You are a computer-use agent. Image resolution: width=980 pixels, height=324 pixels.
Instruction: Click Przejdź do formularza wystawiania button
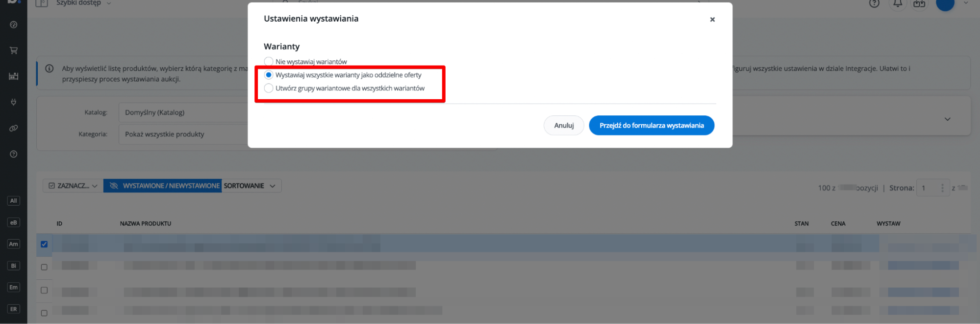tap(652, 125)
